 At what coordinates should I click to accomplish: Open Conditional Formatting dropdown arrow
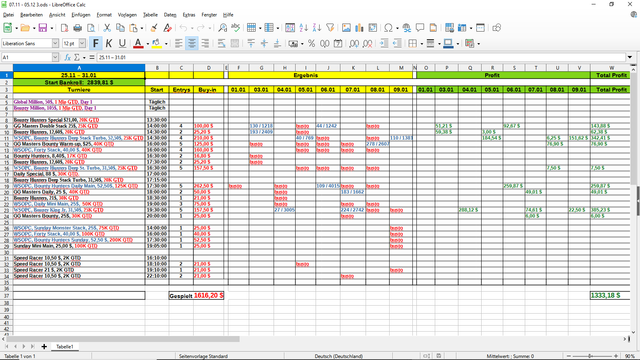point(478,44)
